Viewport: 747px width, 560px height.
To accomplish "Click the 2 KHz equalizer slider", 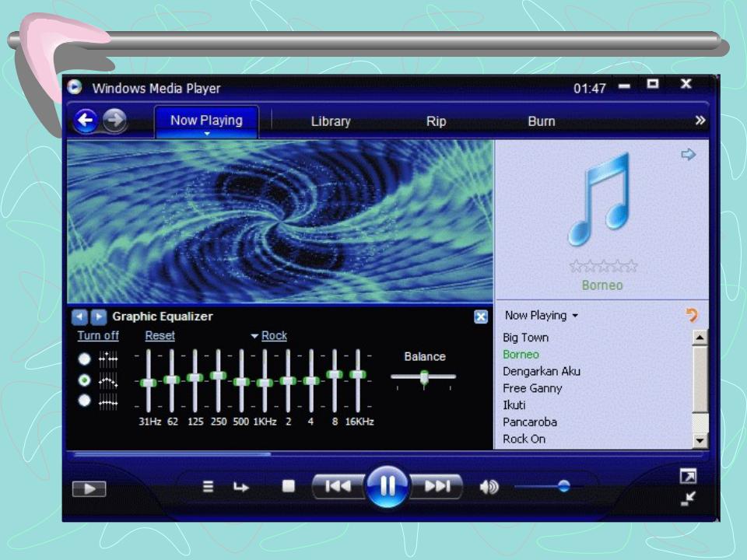I will point(288,381).
